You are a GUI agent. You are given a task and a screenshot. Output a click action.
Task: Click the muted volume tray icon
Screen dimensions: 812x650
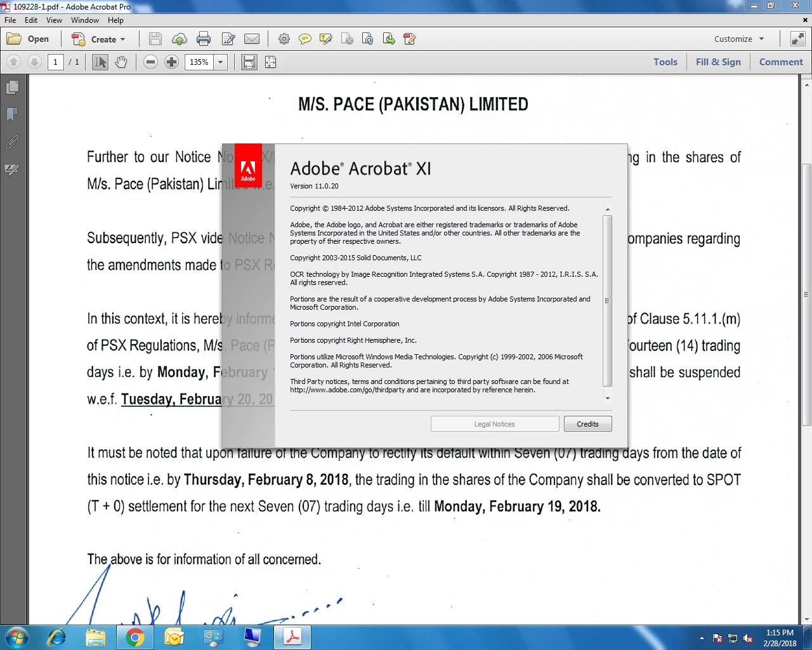tap(748, 638)
